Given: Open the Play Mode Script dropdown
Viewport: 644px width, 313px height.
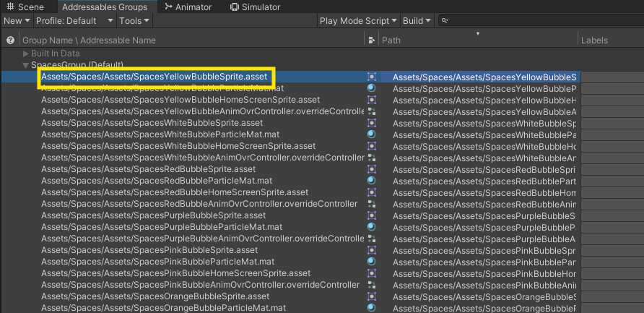Looking at the screenshot, I should (357, 21).
